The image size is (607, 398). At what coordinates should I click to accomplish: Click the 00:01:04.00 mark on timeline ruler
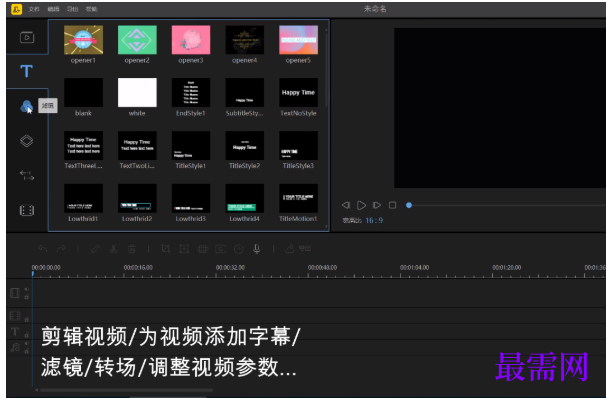[414, 268]
